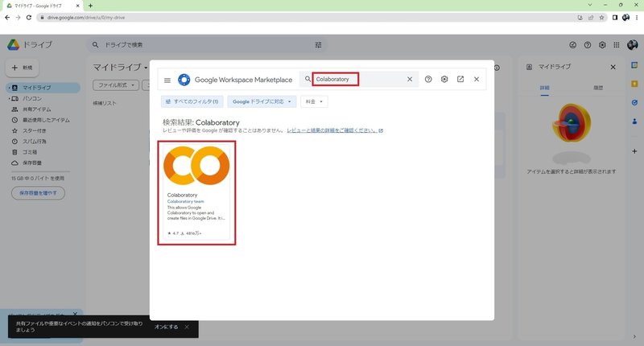
Task: Open Contacts side panel icon
Action: (634, 122)
